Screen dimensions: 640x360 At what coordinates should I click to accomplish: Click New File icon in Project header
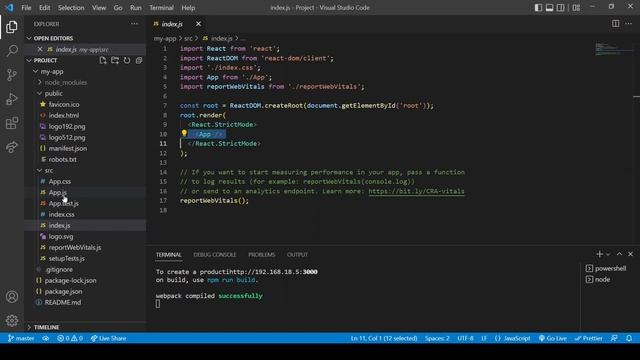(x=103, y=60)
